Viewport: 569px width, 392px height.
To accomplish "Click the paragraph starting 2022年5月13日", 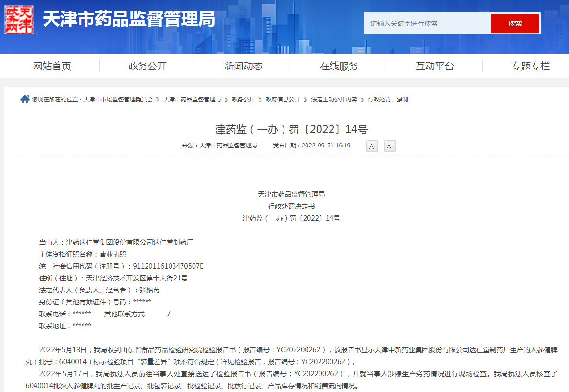I will pyautogui.click(x=291, y=356).
